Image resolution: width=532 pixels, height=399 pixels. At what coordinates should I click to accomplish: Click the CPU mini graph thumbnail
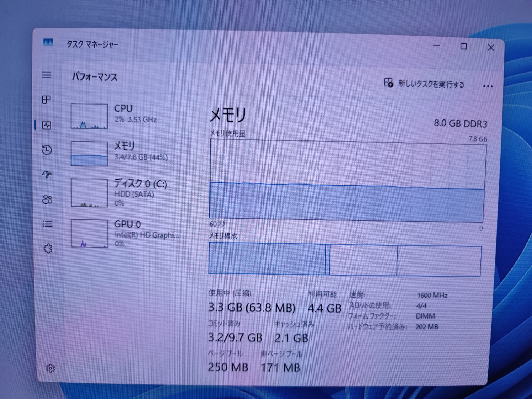coord(89,116)
